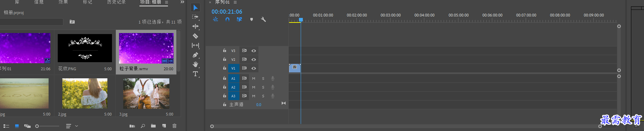Enable voice-over record on A1
Image resolution: width=644 pixels, height=131 pixels.
coord(273,79)
